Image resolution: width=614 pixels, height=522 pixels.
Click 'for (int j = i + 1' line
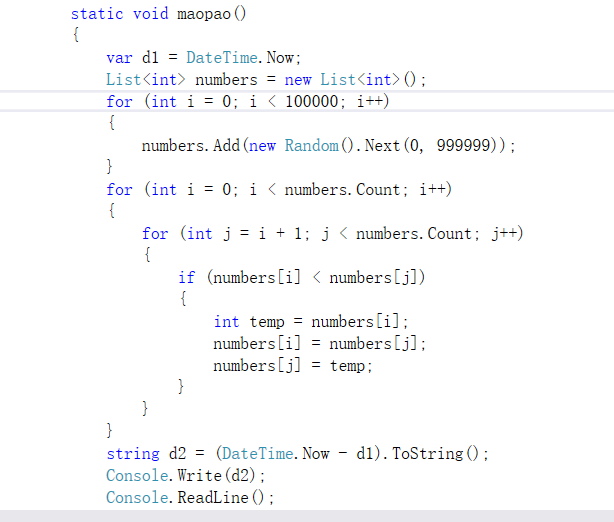click(332, 234)
